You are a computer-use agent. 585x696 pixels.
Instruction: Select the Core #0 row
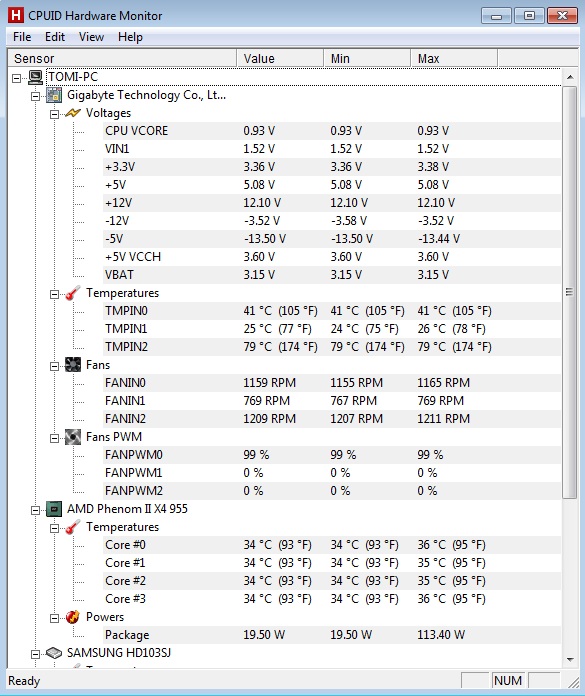pos(332,545)
